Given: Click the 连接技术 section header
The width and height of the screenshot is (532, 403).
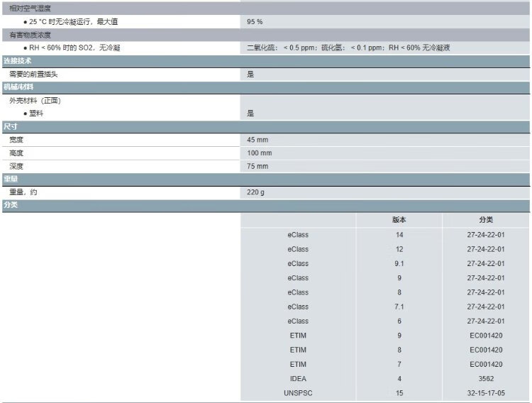Looking at the screenshot, I should (x=18, y=61).
